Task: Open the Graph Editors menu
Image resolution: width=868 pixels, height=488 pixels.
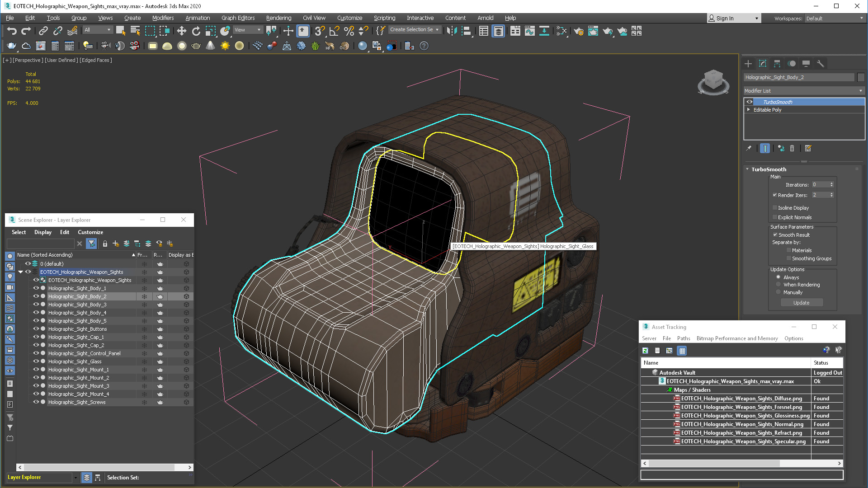Action: [x=238, y=18]
